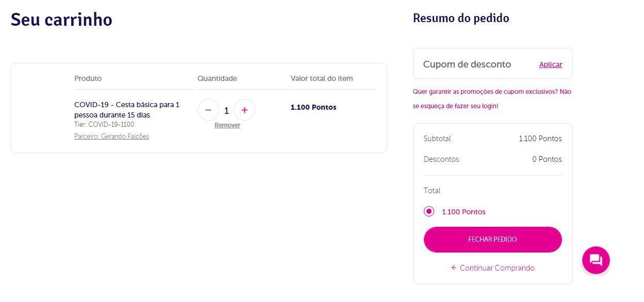Screen dimensions: 644x302
Task: Click the Resumo do pedido heading
Action: tap(461, 19)
